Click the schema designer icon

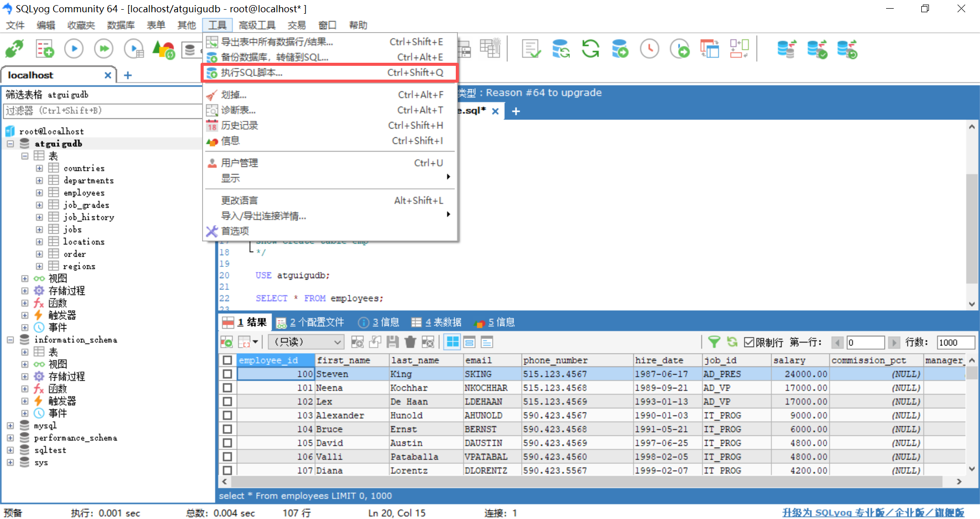point(739,49)
